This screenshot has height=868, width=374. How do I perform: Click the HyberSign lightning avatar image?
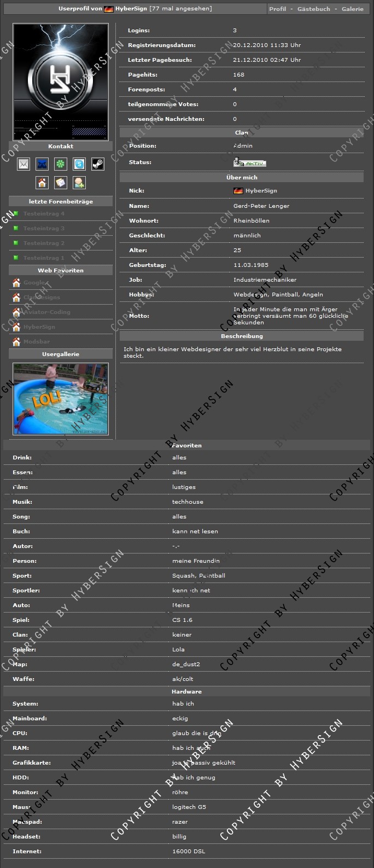tap(61, 81)
